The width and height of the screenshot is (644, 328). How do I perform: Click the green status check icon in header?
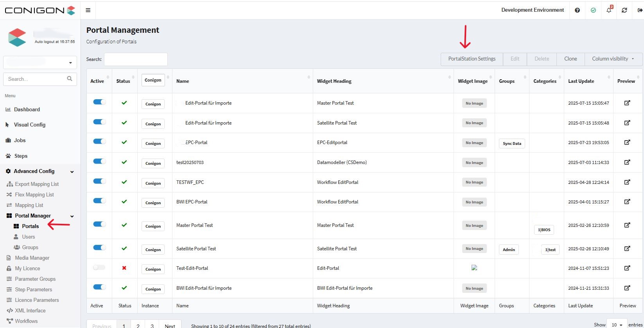(x=593, y=10)
